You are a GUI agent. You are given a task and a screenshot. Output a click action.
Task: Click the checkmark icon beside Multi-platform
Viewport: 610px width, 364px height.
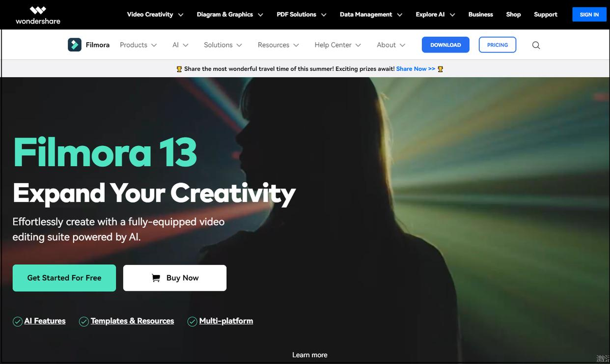(193, 322)
